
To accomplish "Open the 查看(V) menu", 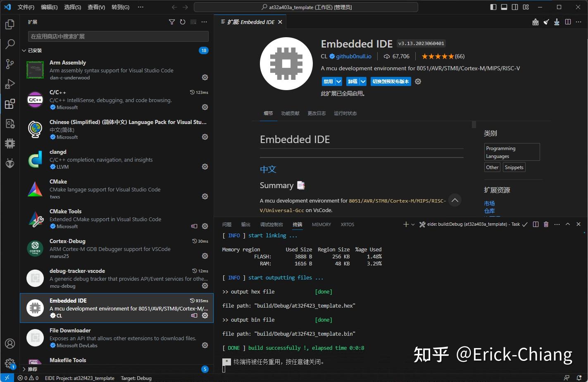I will point(96,7).
